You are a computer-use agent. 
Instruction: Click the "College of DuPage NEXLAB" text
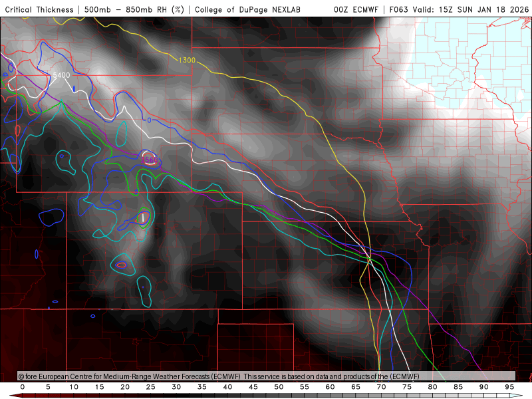pyautogui.click(x=247, y=9)
